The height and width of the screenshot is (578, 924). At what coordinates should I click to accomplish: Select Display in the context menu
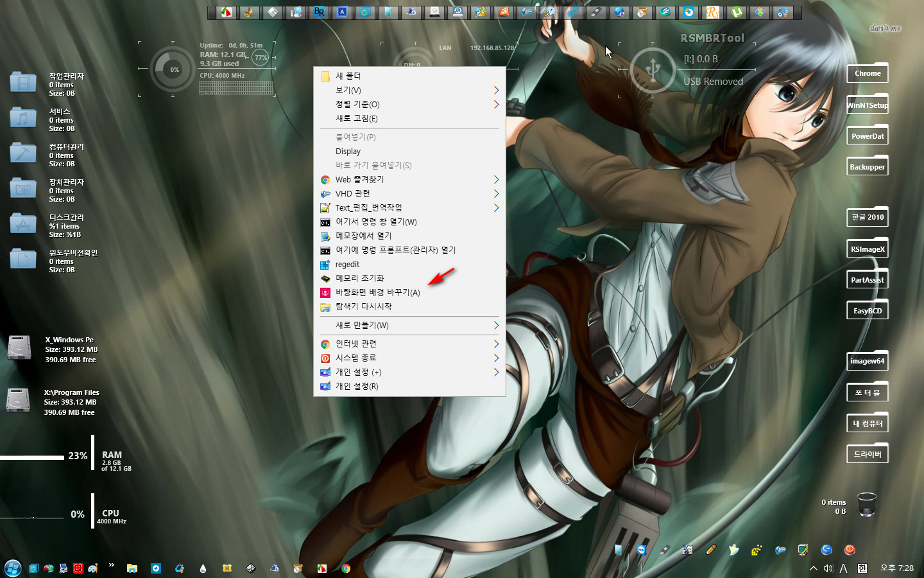point(409,151)
